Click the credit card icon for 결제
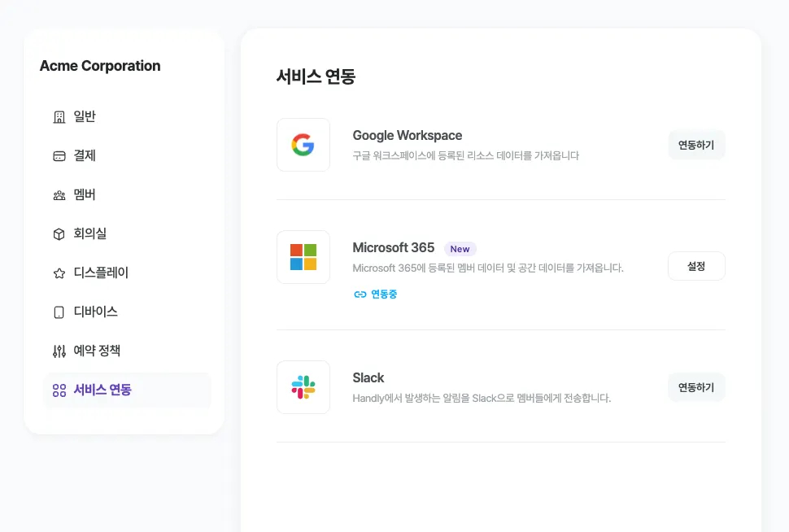 pyautogui.click(x=59, y=156)
